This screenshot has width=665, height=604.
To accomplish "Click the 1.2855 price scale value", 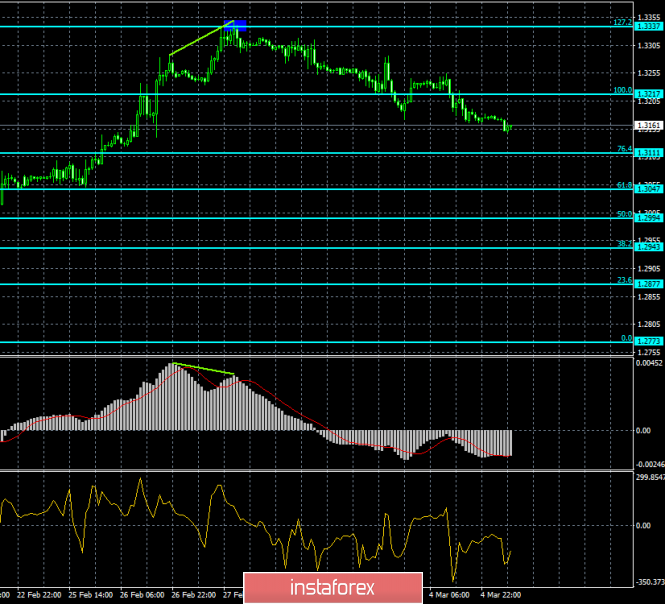I will click(x=649, y=296).
